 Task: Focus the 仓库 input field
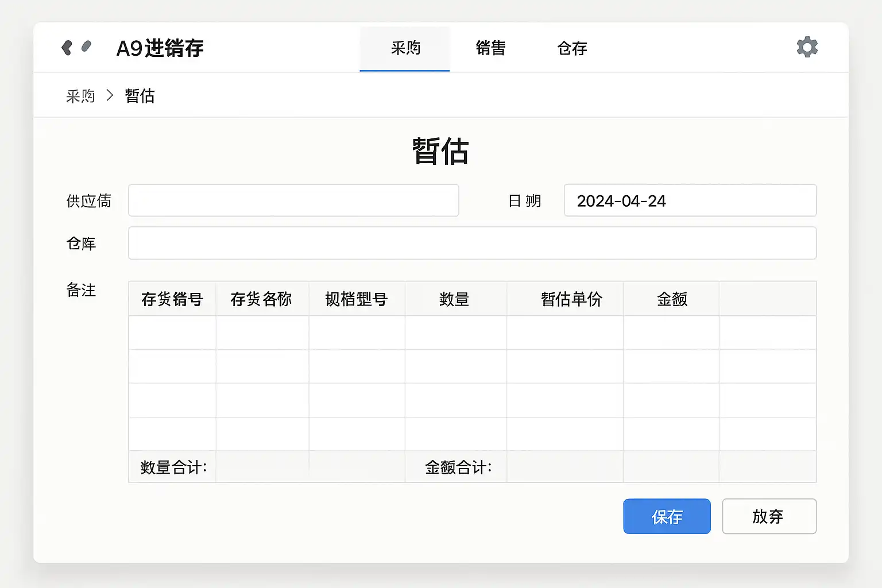coord(472,243)
